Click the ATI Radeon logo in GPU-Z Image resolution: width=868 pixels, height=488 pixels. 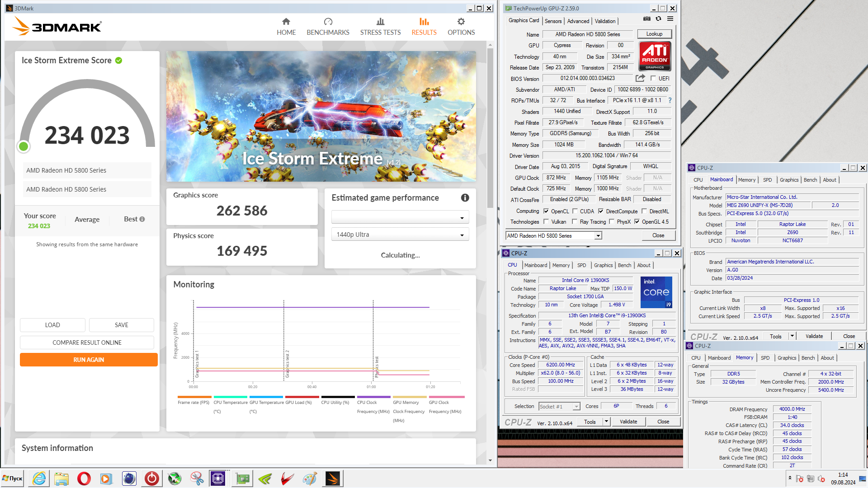(x=655, y=56)
